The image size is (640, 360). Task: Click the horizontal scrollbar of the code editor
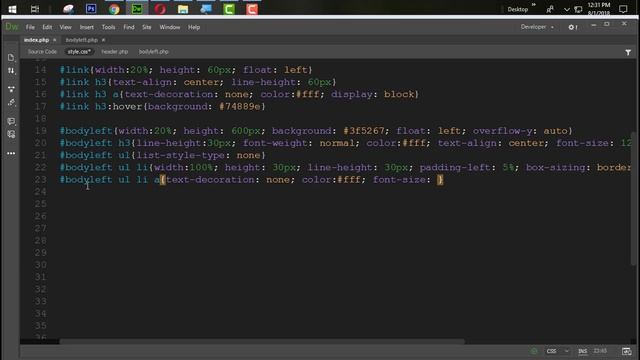(x=261, y=341)
